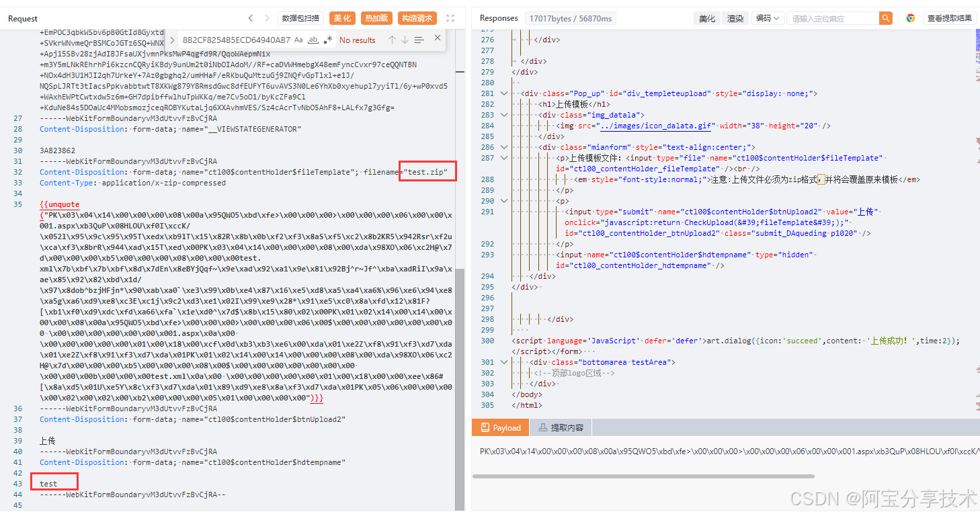Collapse the fold arrow at response line 283

504,115
